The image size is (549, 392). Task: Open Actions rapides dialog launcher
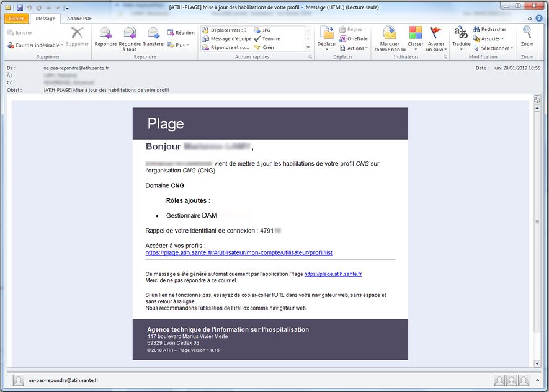point(310,57)
